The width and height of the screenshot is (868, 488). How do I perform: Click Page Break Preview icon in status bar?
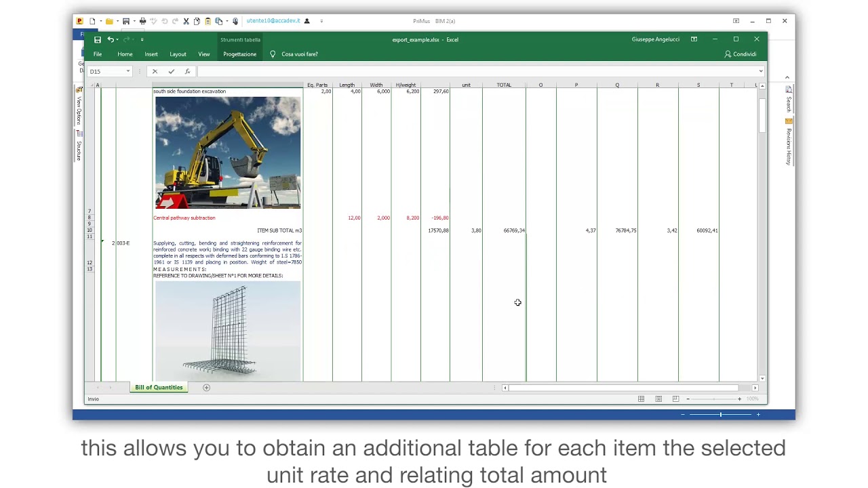[675, 399]
